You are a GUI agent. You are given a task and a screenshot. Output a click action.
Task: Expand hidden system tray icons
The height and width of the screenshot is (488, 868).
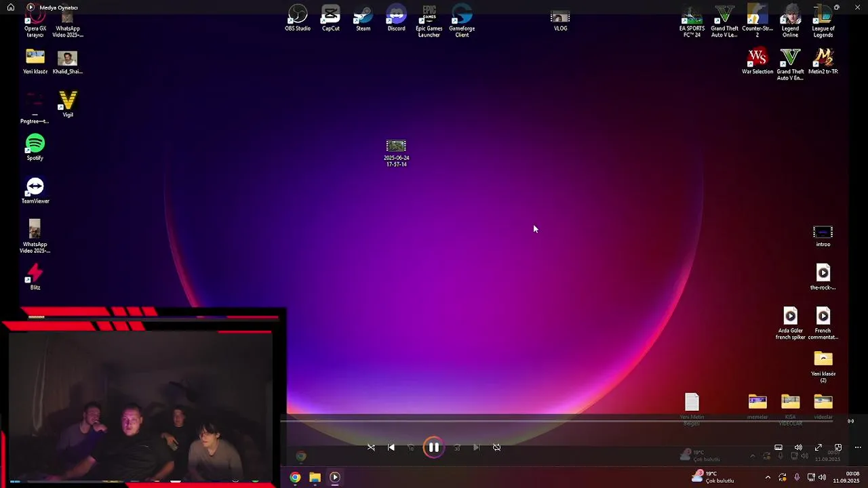click(x=768, y=477)
